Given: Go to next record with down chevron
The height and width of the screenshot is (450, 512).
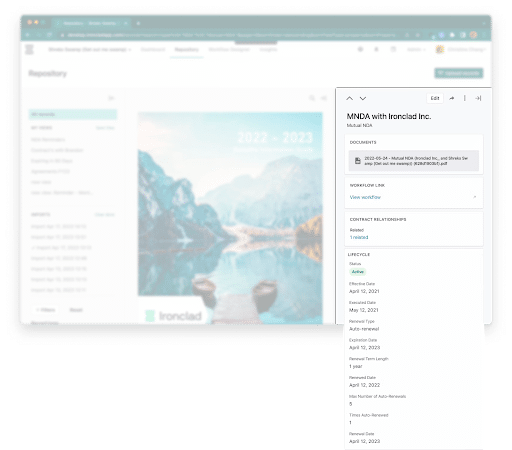Looking at the screenshot, I should coord(363,98).
